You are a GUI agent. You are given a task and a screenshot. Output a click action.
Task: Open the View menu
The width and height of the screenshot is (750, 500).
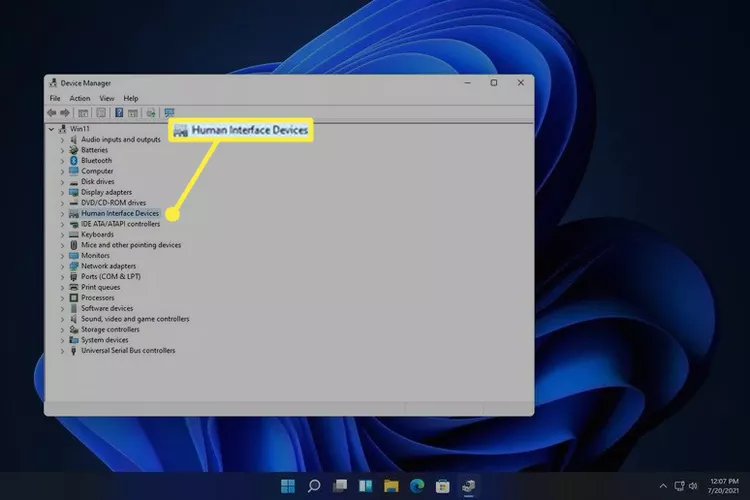coord(107,98)
